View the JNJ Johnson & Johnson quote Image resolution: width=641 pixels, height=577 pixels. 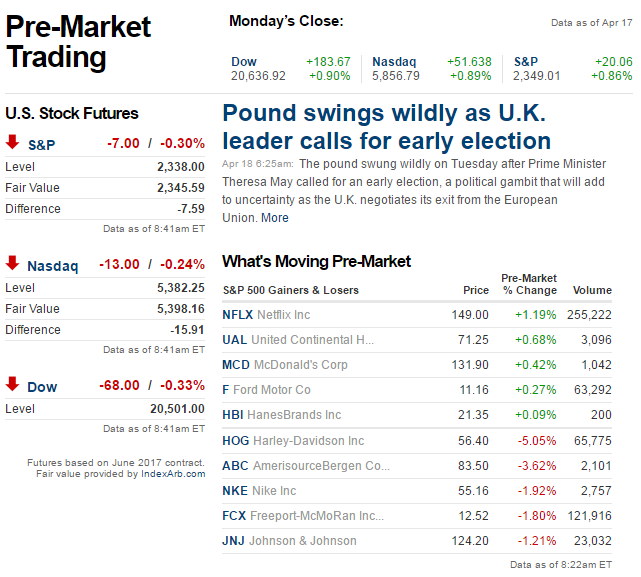234,541
